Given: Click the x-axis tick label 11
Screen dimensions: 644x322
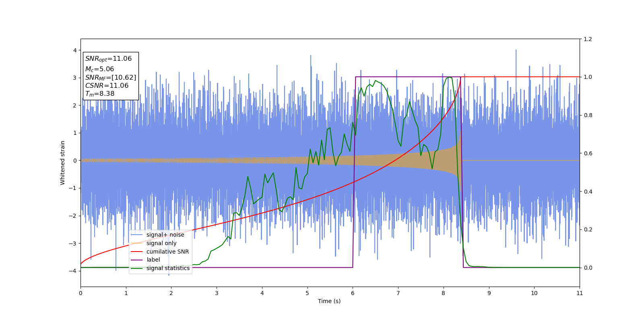Looking at the screenshot, I should click(x=580, y=293).
